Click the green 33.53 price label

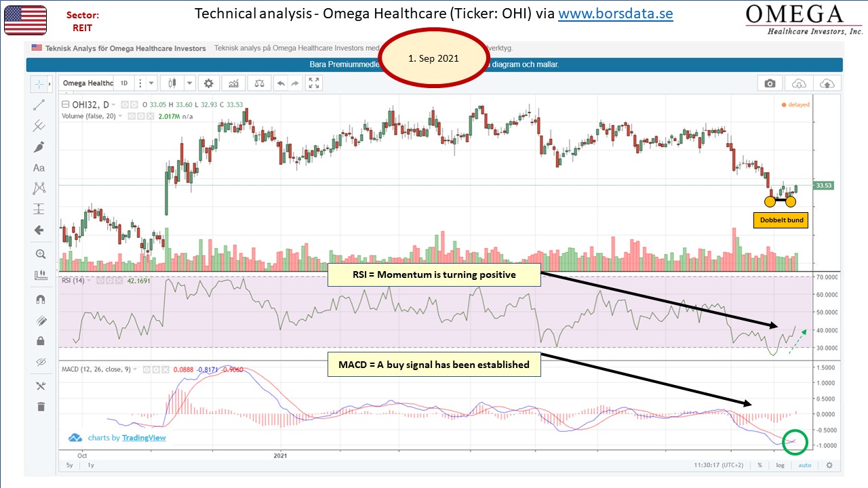click(823, 185)
